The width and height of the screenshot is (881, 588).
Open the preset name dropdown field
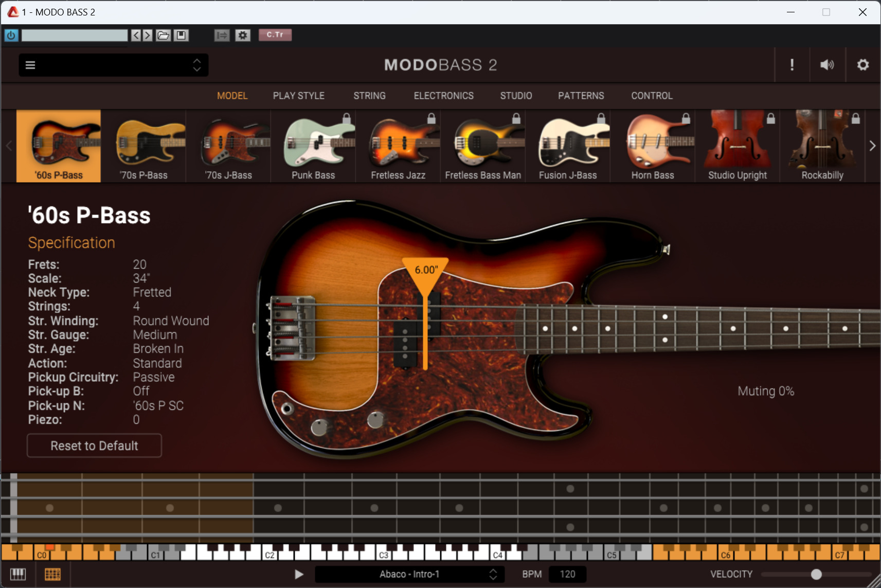(x=114, y=65)
